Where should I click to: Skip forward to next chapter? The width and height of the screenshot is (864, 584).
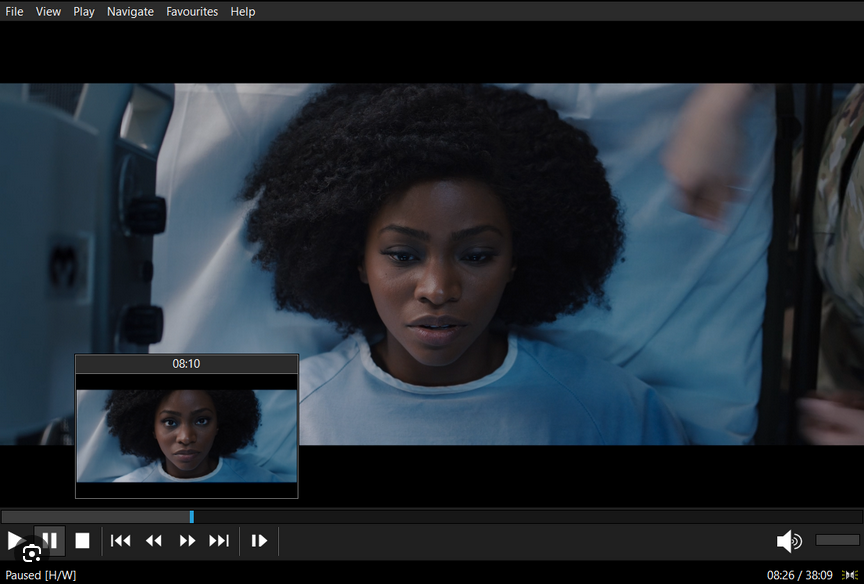point(219,541)
